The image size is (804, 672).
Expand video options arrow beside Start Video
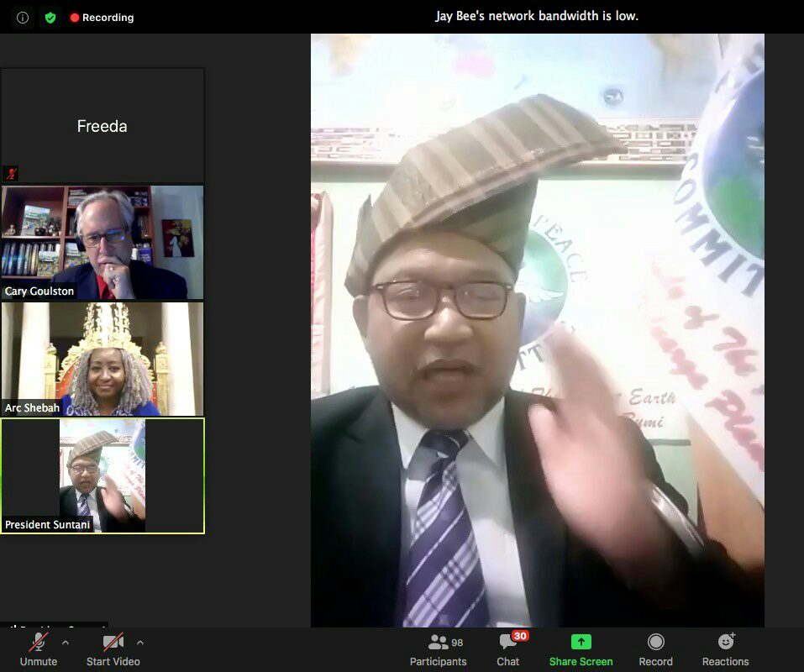140,643
